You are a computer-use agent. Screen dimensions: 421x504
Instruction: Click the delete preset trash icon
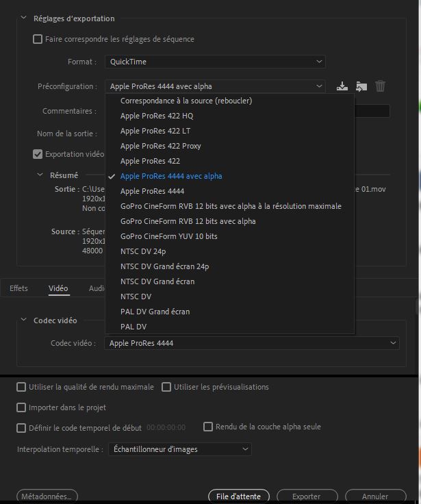(380, 86)
